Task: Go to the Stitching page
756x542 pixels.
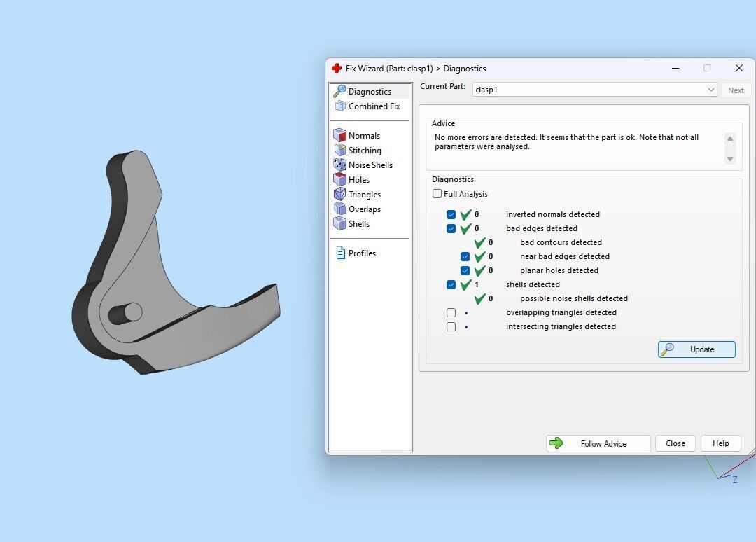Action: coord(365,151)
